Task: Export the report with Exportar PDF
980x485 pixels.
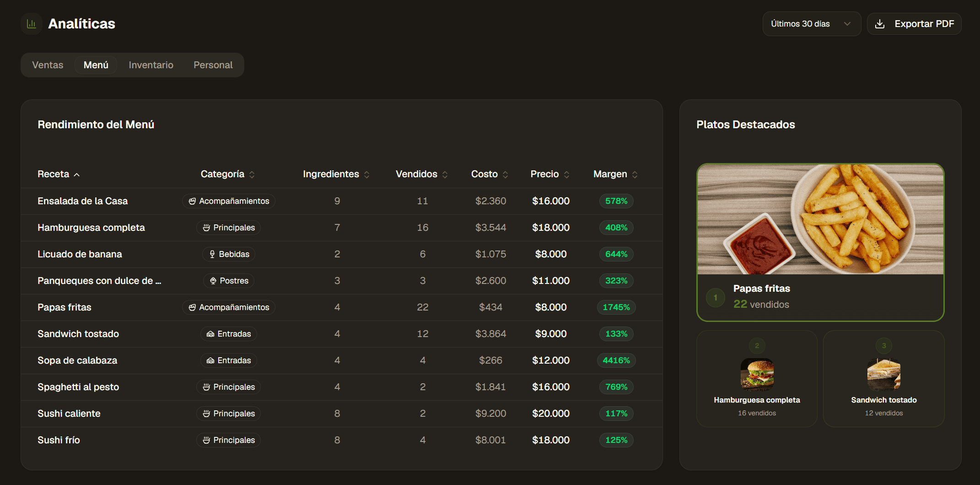Action: [914, 24]
